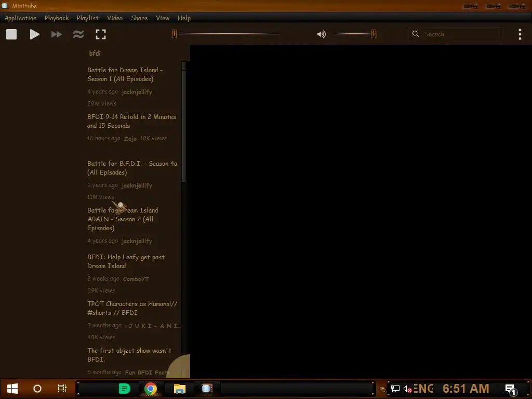Screen dimensions: 532x399
Task: Open the Windows Start menu
Action: [12, 389]
